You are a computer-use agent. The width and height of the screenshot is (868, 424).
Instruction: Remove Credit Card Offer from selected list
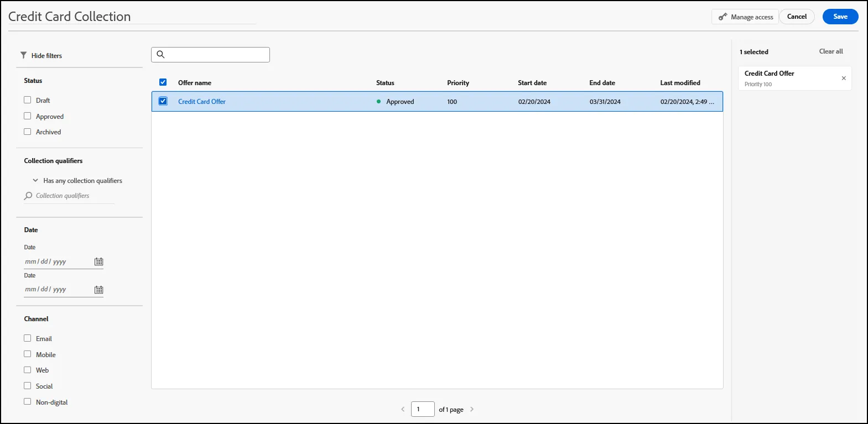pos(844,78)
